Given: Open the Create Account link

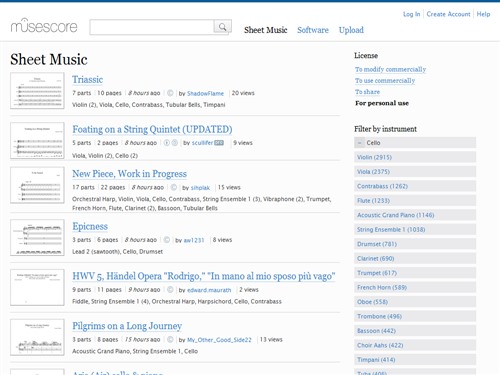Looking at the screenshot, I should pos(448,14).
